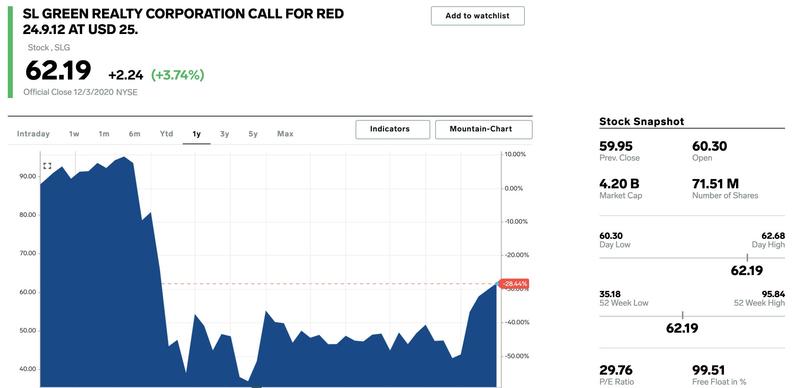Switch chart to Intraday range
The image size is (800, 388).
[33, 134]
